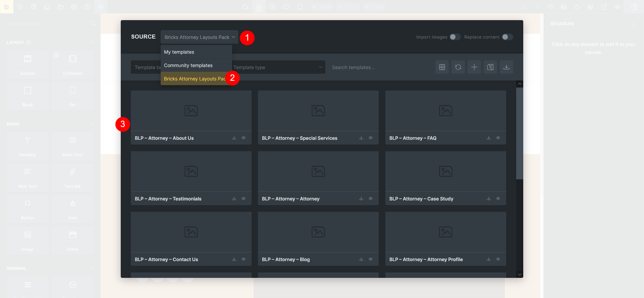The image size is (644, 298).
Task: Click the element search field in the left panel
Action: point(47,24)
